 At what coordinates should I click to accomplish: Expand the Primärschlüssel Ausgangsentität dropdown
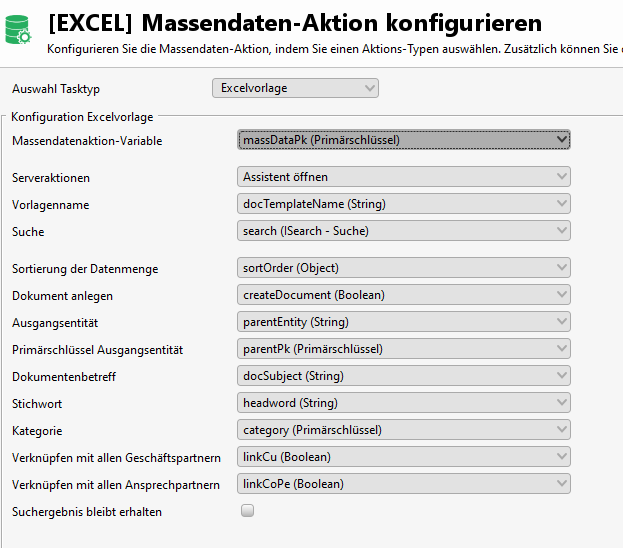coord(404,349)
